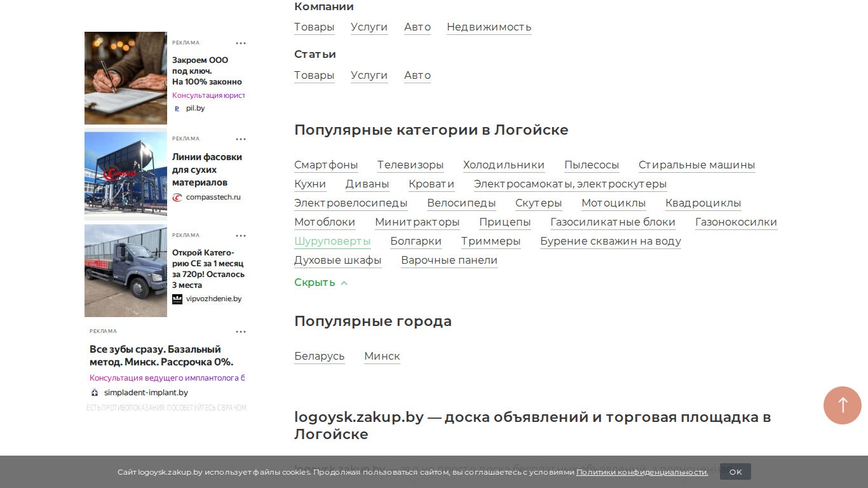Open the three-dot menu on the simpladent-implant.by ad
Screen dimensions: 868x488
click(x=241, y=332)
